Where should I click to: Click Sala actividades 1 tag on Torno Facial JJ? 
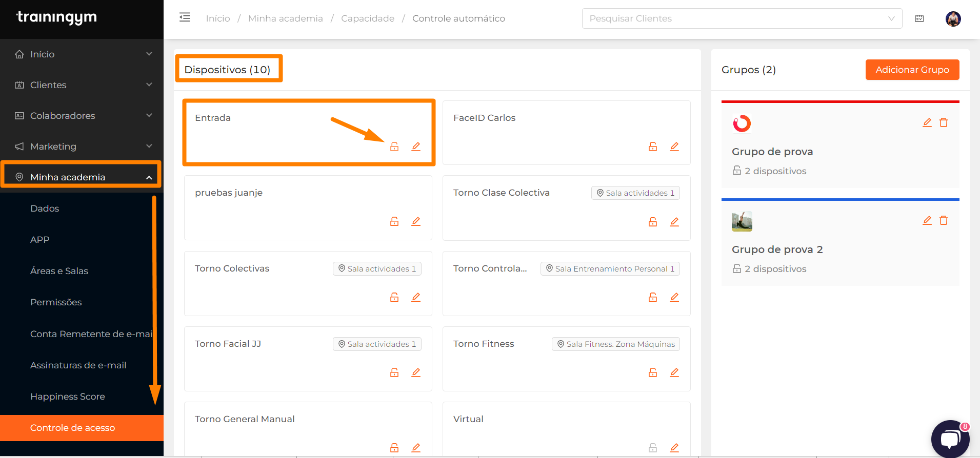point(377,344)
